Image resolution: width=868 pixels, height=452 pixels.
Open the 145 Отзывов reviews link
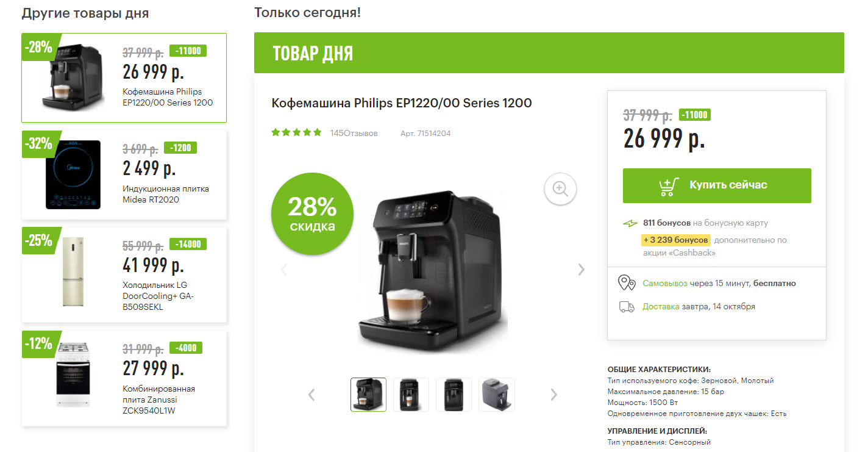click(354, 133)
